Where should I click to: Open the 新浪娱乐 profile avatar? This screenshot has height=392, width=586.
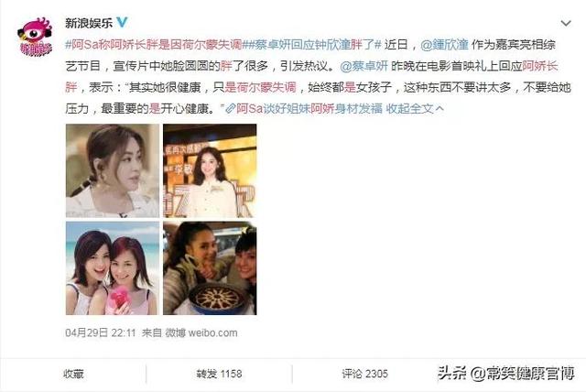pyautogui.click(x=35, y=37)
